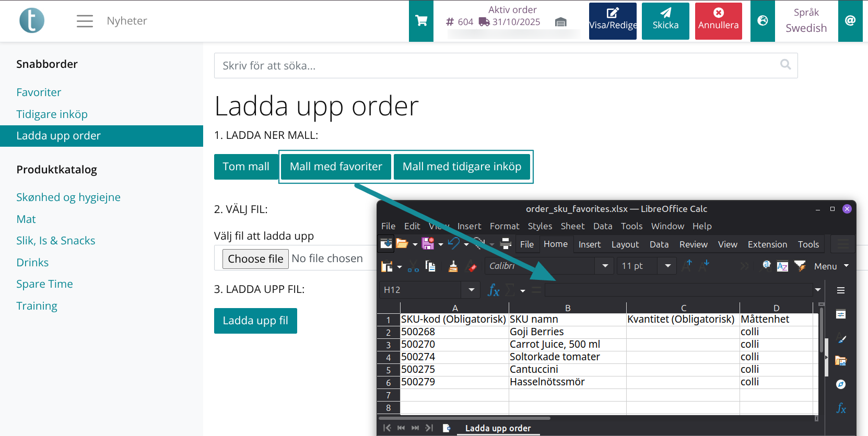Open the Function Wizard fx icon beside the Name Box
The width and height of the screenshot is (868, 436).
[x=494, y=290]
